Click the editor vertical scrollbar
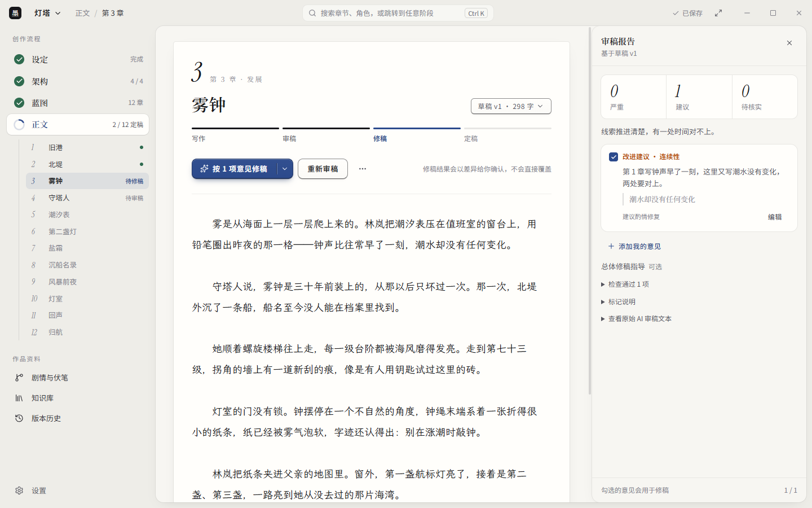Screen dimensions: 812x508 (x=590, y=210)
